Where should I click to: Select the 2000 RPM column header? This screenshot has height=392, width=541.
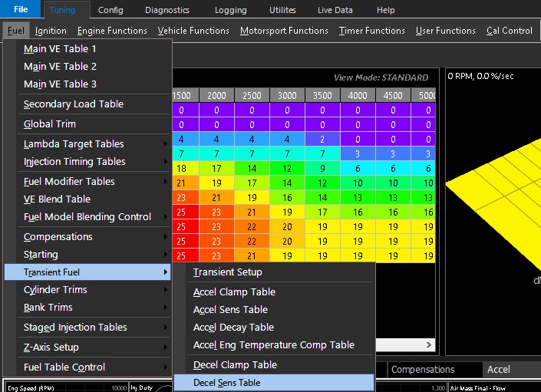click(216, 95)
